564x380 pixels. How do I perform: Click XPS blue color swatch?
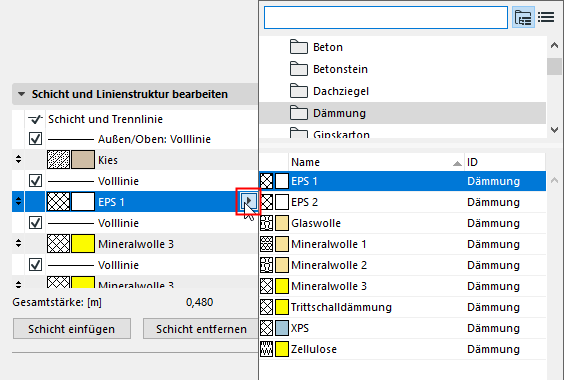(282, 328)
